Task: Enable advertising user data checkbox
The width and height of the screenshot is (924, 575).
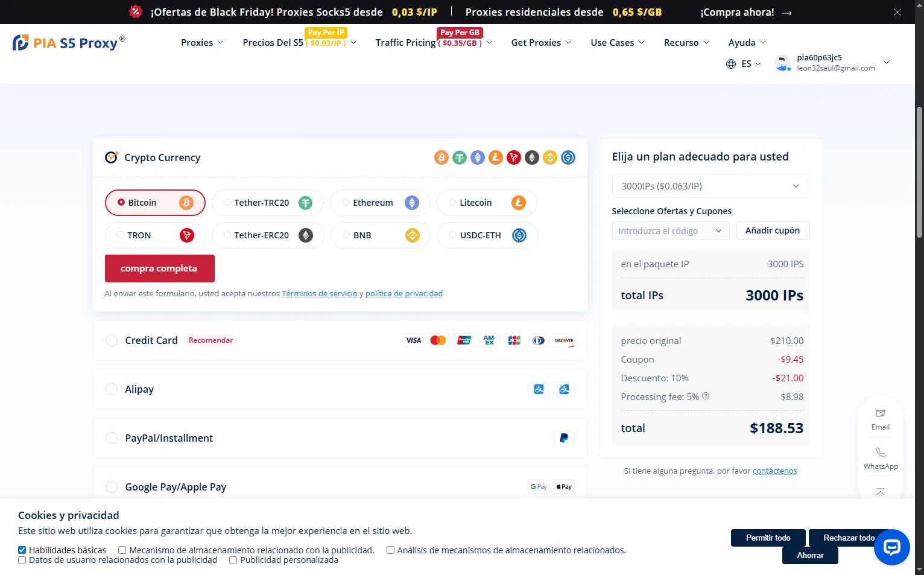Action: (x=22, y=560)
